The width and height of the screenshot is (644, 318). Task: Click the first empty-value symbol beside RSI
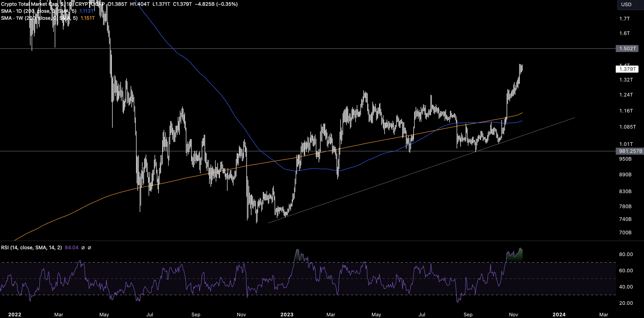click(x=83, y=248)
